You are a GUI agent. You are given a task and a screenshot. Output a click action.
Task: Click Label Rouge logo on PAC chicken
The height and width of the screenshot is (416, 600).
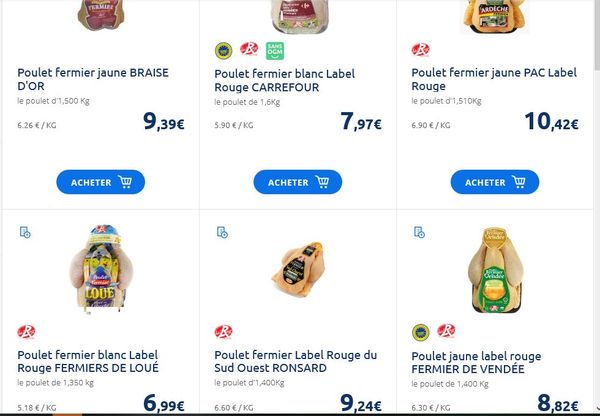pyautogui.click(x=421, y=50)
